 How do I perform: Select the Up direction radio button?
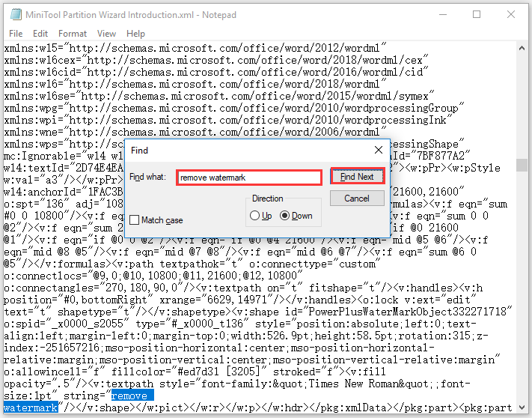256,216
